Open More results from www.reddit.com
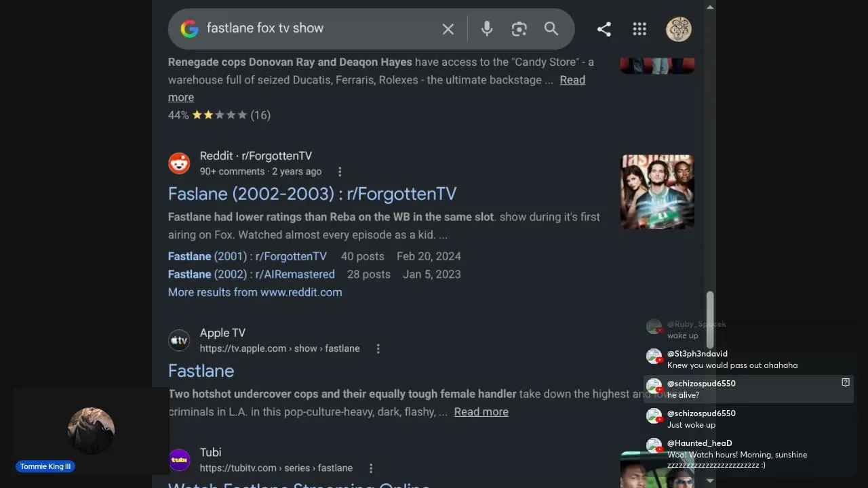Viewport: 868px width, 488px height. 255,292
